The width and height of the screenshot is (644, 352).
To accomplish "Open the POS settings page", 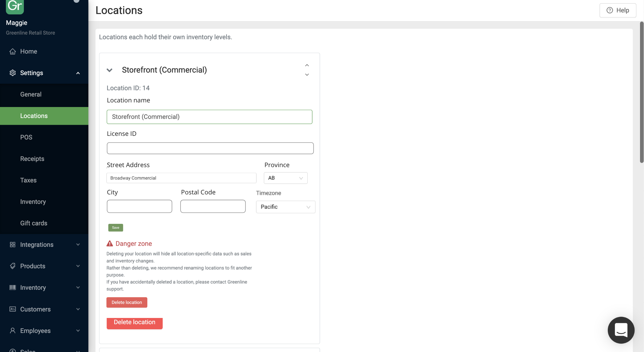I will tap(26, 137).
